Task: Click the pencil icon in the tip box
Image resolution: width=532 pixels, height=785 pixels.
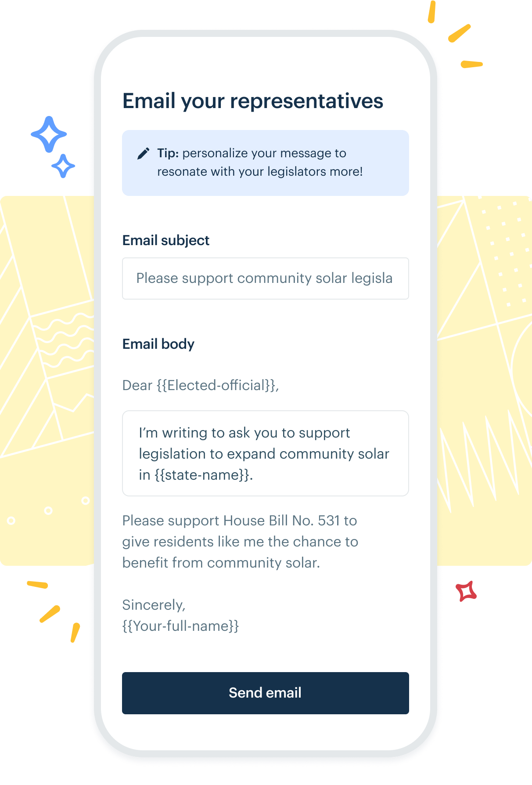Action: pos(143,153)
